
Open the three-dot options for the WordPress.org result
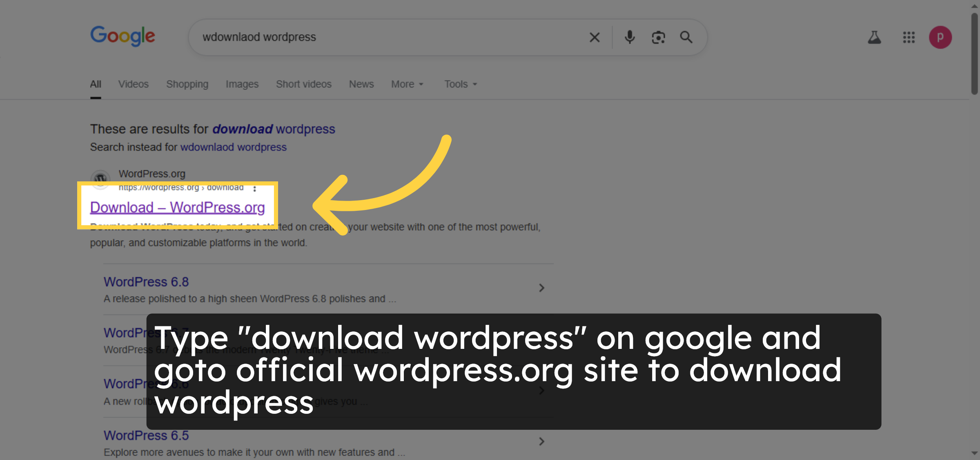tap(255, 189)
